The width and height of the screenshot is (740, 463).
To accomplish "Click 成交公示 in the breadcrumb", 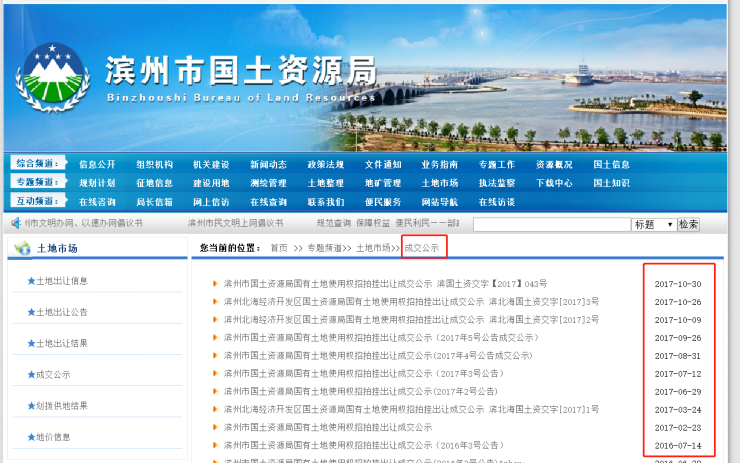I will (421, 248).
